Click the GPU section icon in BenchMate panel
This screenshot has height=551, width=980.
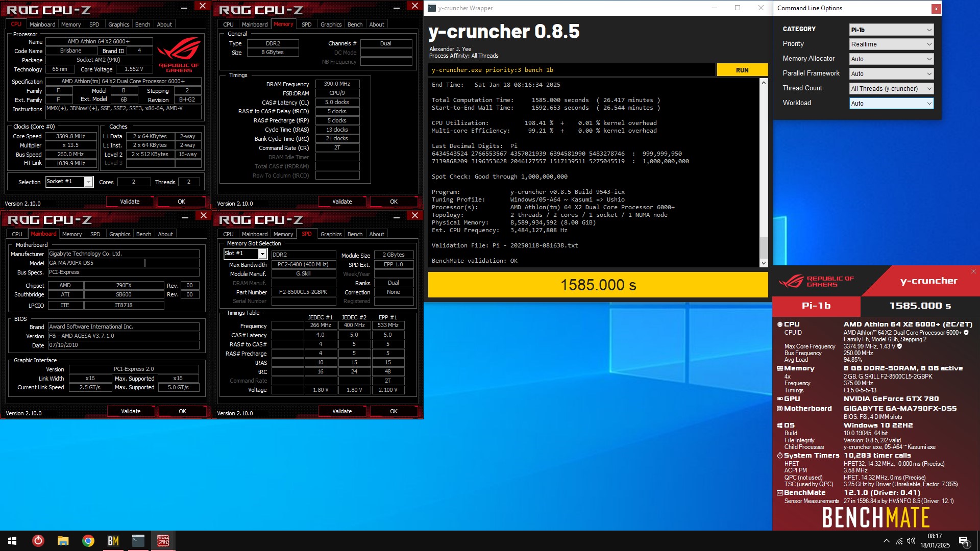click(x=779, y=399)
